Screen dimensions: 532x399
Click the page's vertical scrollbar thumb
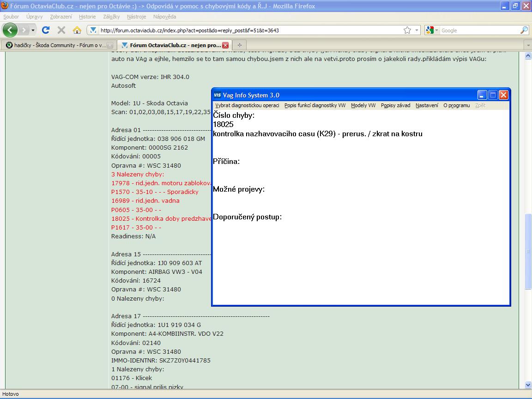(528, 252)
